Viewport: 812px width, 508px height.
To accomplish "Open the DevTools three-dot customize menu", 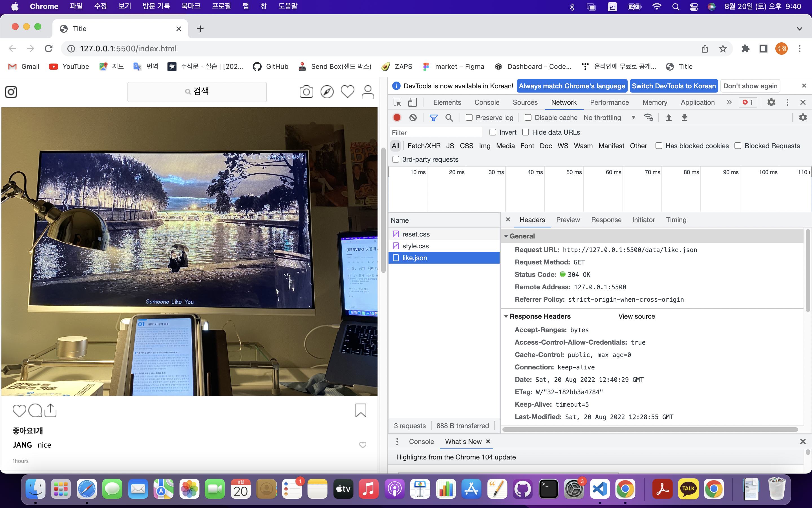I will tap(787, 102).
